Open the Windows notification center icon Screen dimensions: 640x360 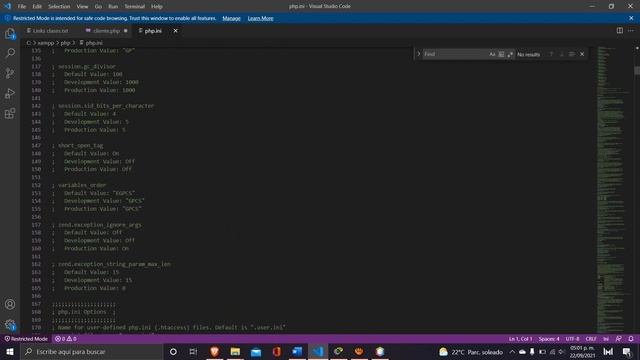pyautogui.click(x=627, y=351)
